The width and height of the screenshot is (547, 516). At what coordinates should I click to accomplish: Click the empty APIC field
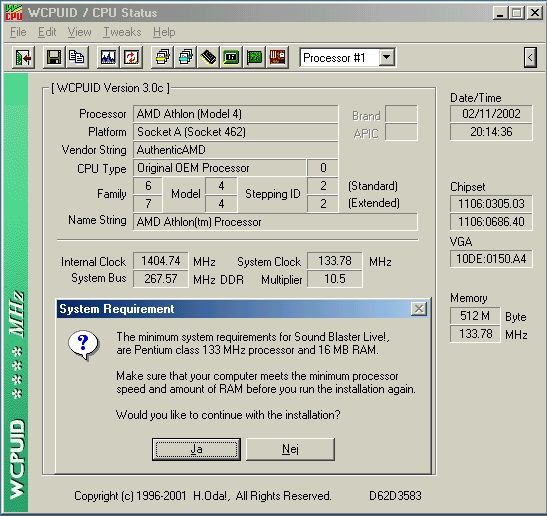coord(401,132)
